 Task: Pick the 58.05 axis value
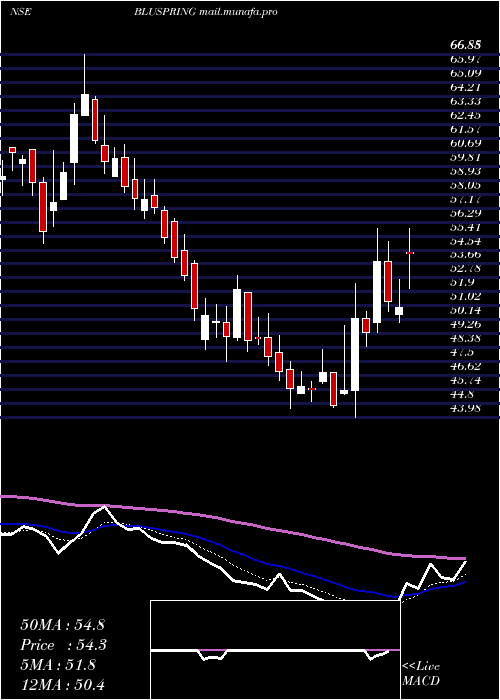tap(466, 185)
